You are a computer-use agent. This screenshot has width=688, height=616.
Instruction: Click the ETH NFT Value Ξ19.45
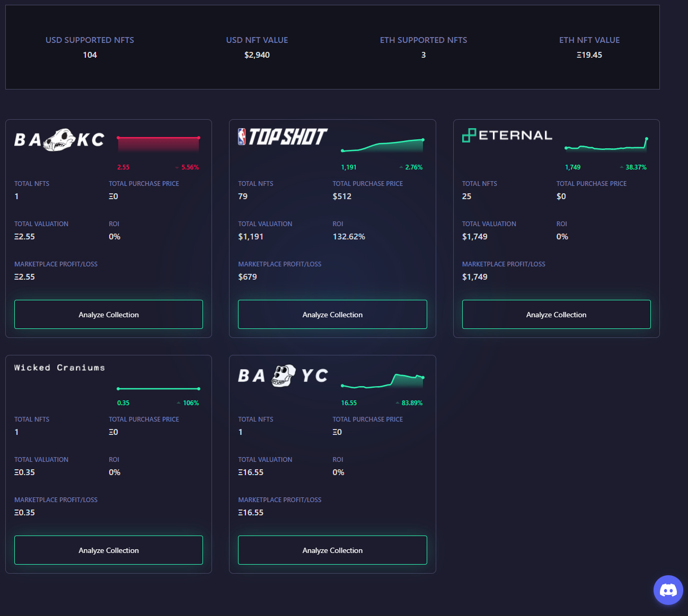589,55
